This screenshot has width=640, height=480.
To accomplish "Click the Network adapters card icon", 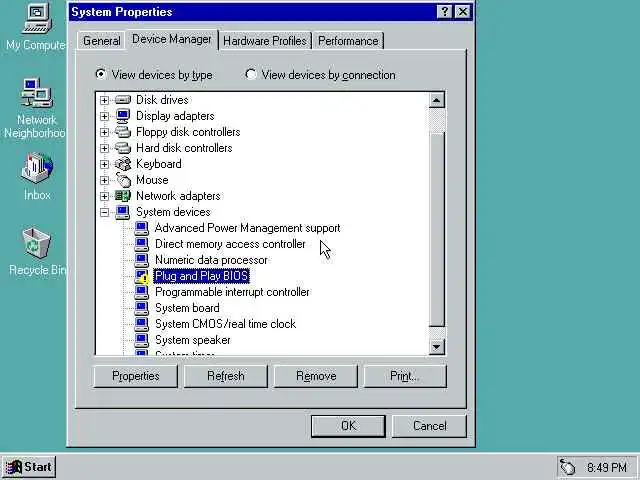I will pos(122,196).
